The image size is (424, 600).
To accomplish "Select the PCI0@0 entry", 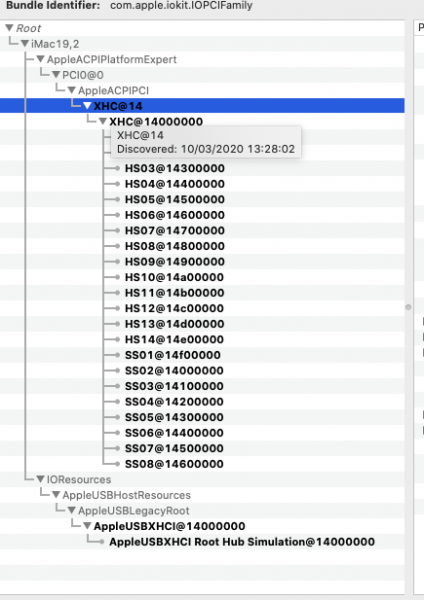I will click(83, 75).
